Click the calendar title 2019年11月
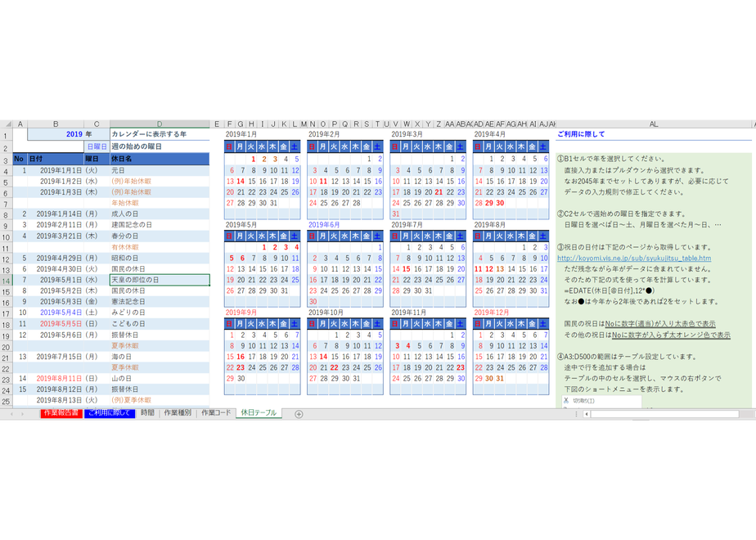 [409, 313]
